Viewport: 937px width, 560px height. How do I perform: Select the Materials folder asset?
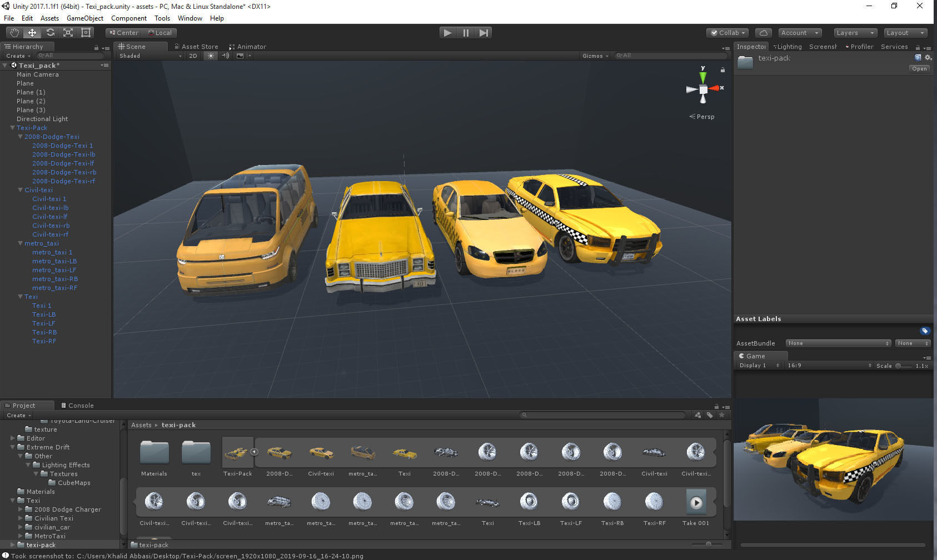(154, 458)
